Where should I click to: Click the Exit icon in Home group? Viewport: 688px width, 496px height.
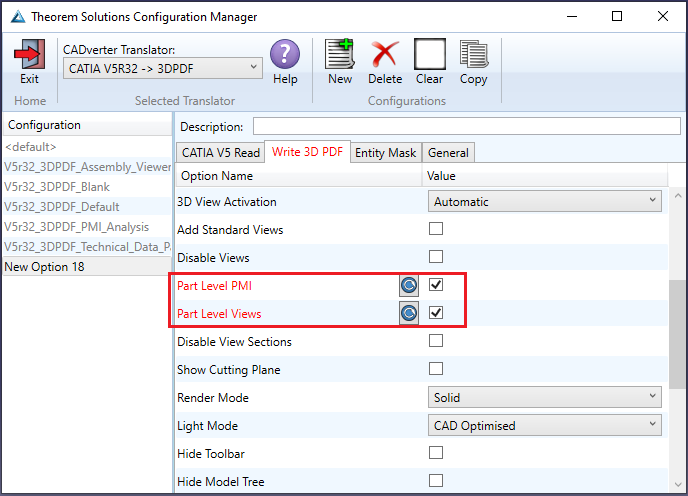(x=29, y=54)
